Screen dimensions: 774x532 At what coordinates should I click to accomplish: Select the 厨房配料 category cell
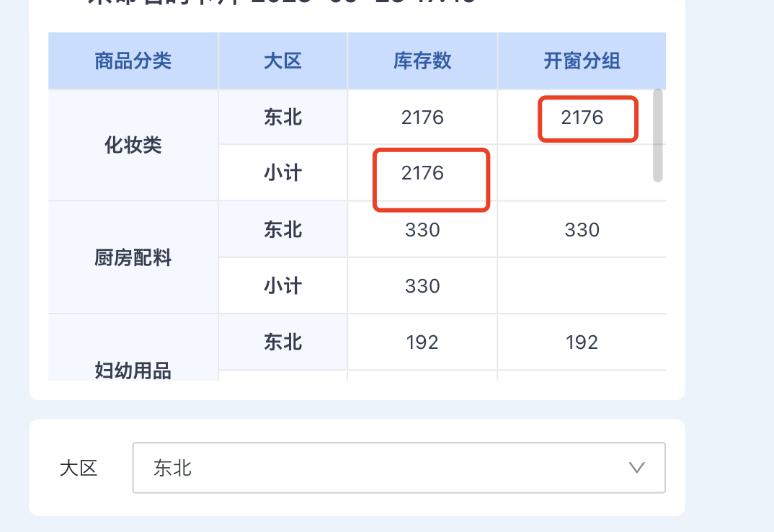(133, 257)
